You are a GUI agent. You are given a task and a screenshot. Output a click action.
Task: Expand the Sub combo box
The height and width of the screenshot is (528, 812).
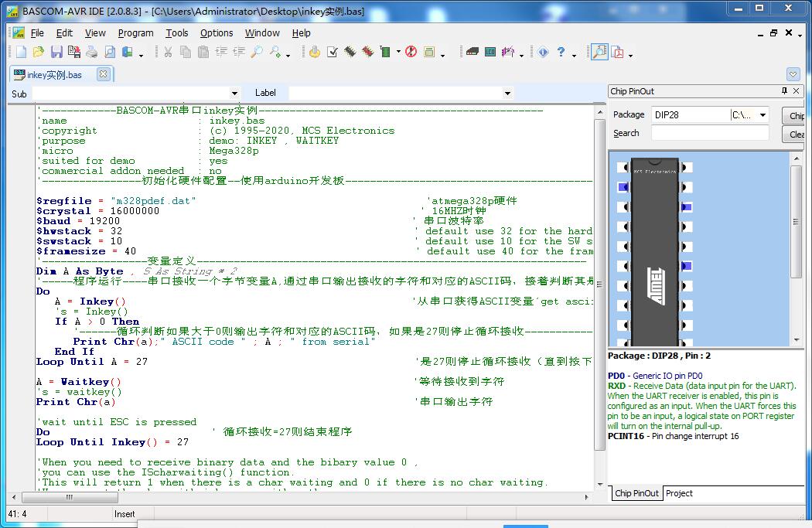point(234,94)
